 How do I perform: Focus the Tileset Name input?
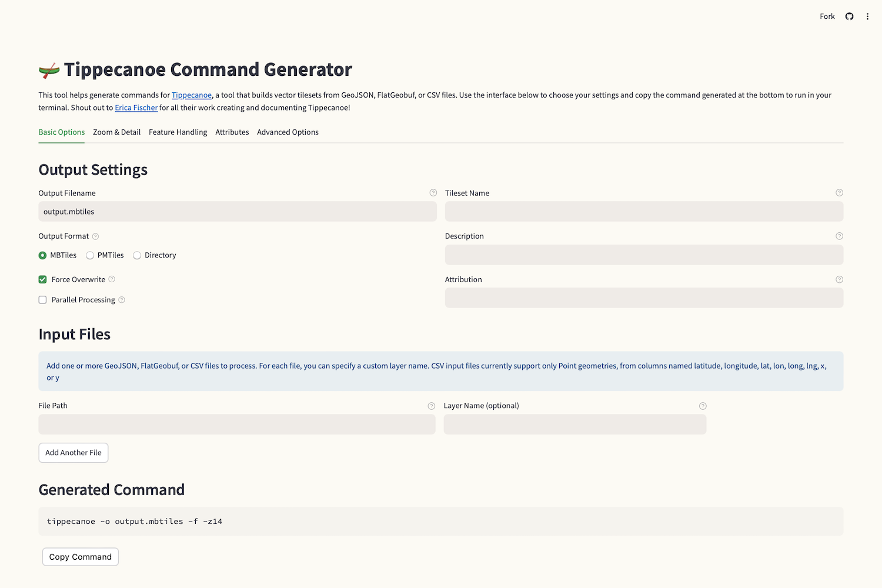coord(644,212)
